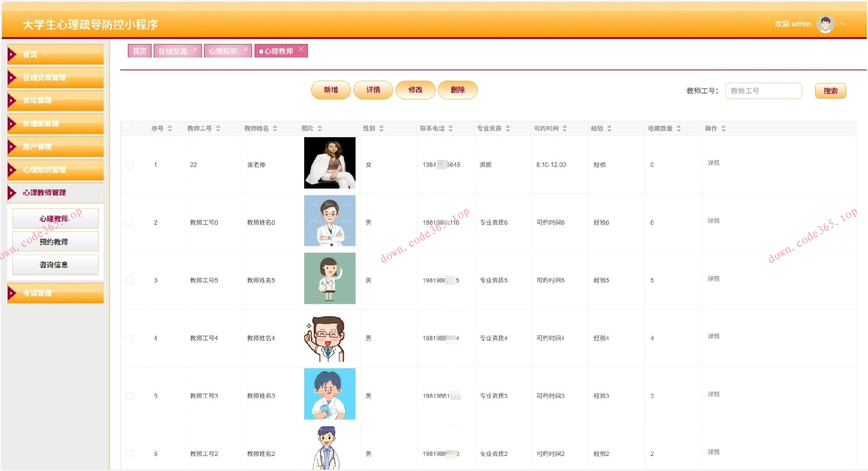Screen dimensions: 868x471
Task: Click the 详情 toolbar button
Action: coord(373,90)
